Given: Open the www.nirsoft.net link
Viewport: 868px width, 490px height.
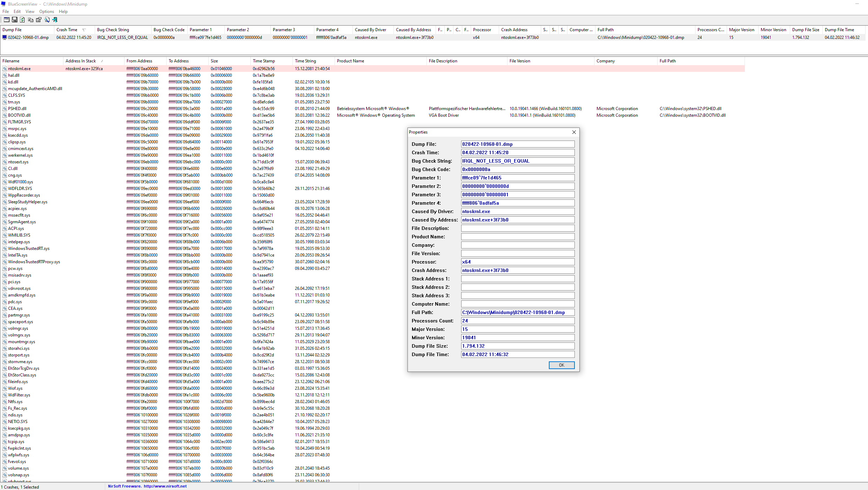Looking at the screenshot, I should click(165, 486).
